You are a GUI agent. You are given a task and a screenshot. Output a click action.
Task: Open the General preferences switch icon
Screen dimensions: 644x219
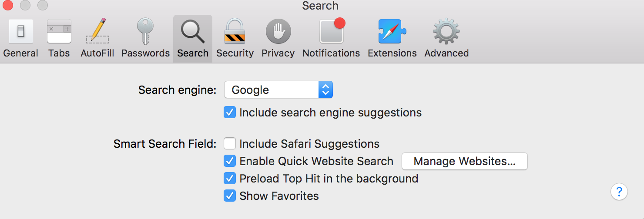click(x=20, y=32)
